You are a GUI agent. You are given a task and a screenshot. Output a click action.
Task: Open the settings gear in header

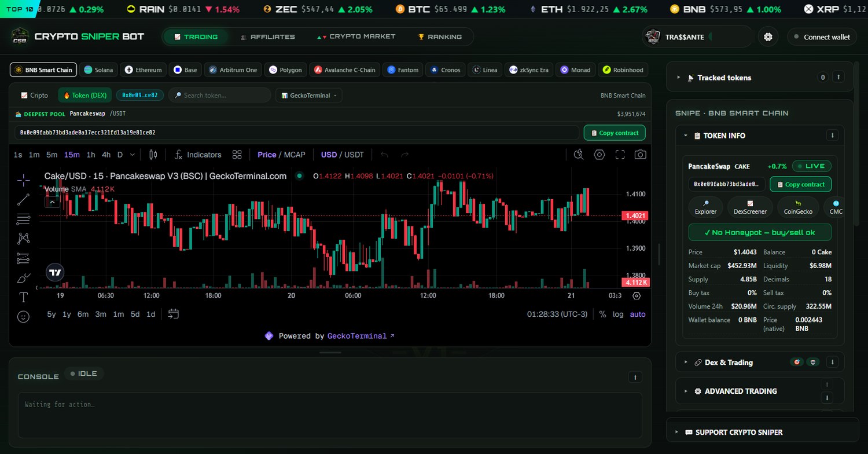pos(768,36)
